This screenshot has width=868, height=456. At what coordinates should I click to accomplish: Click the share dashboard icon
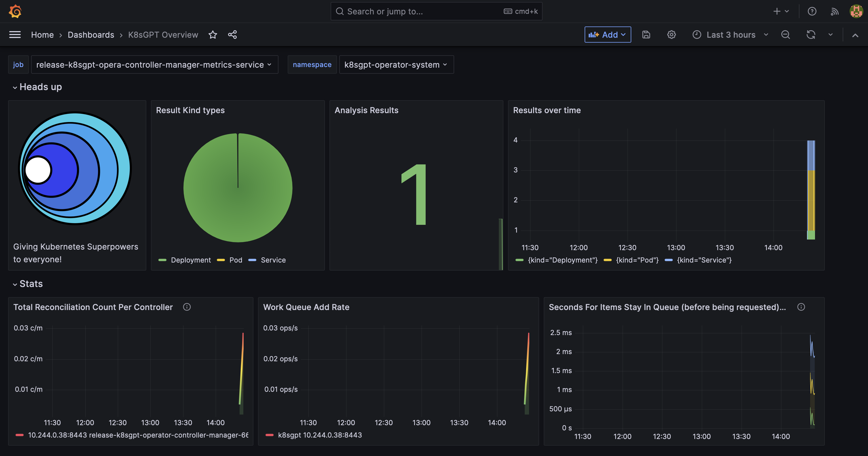pyautogui.click(x=232, y=35)
